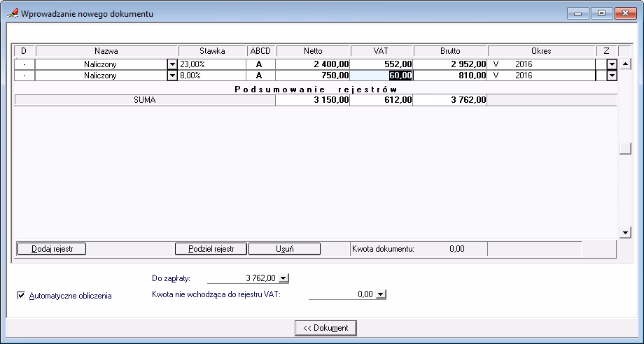This screenshot has width=644, height=344.
Task: Open Nazwa dropdown in the 8,00% row
Action: (172, 76)
